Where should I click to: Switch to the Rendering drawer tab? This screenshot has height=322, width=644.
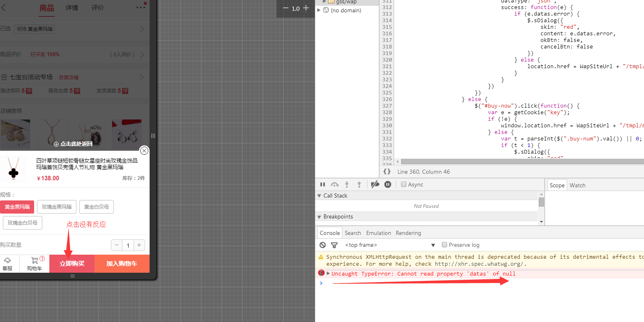408,233
